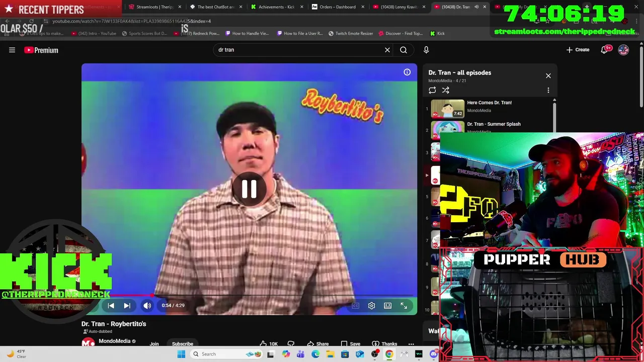Image resolution: width=644 pixels, height=362 pixels.
Task: Open the Create menu
Action: pos(578,50)
